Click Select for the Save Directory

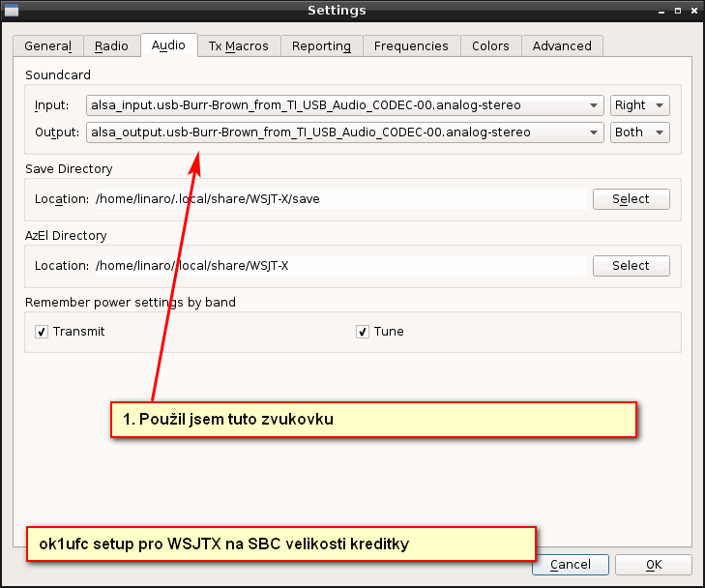tap(631, 199)
